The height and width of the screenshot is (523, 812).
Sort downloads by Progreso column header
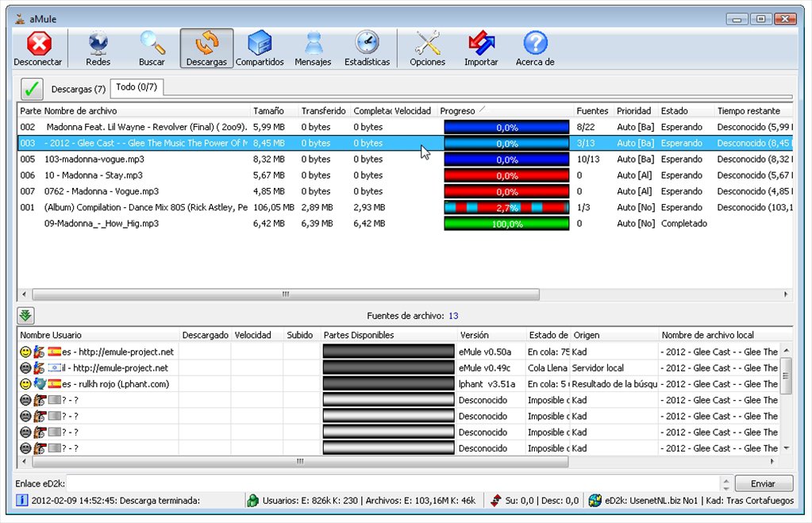pos(460,111)
